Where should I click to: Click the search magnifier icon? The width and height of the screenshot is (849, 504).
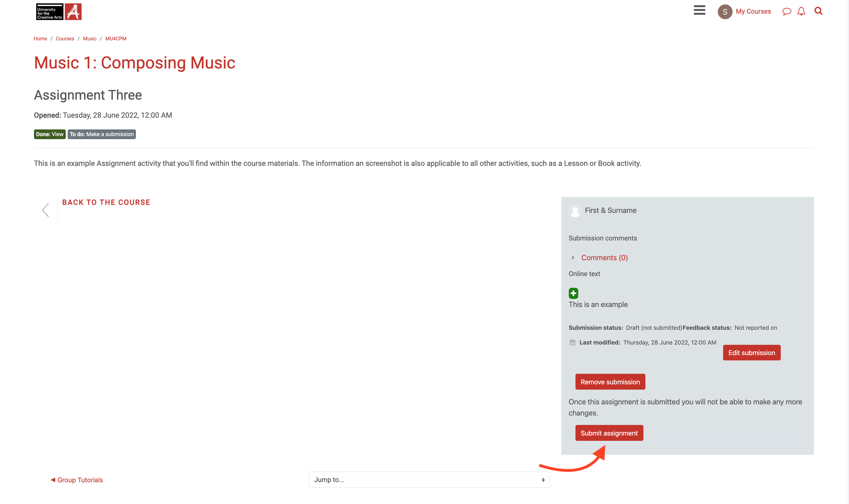coord(818,11)
